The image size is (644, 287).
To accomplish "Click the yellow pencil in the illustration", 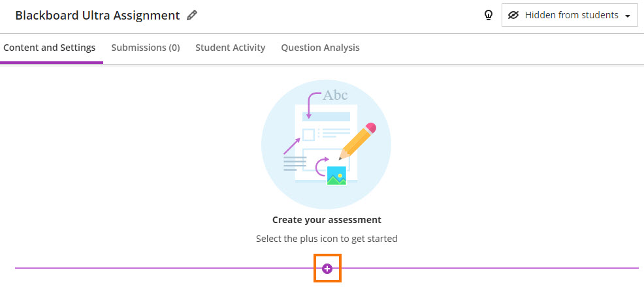I will pos(358,139).
